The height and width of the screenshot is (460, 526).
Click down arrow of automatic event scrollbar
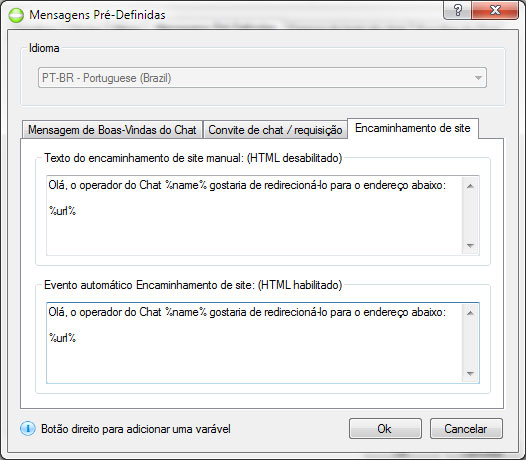coord(470,373)
